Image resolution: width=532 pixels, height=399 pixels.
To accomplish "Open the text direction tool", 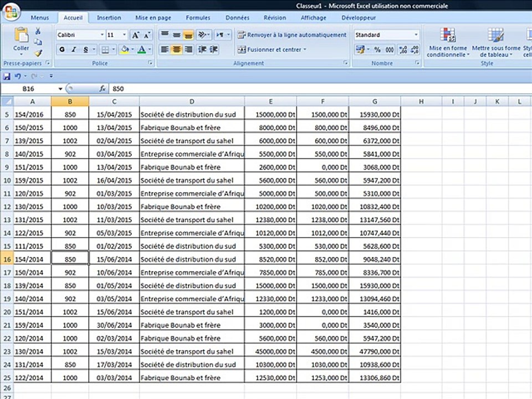I will pos(223,34).
